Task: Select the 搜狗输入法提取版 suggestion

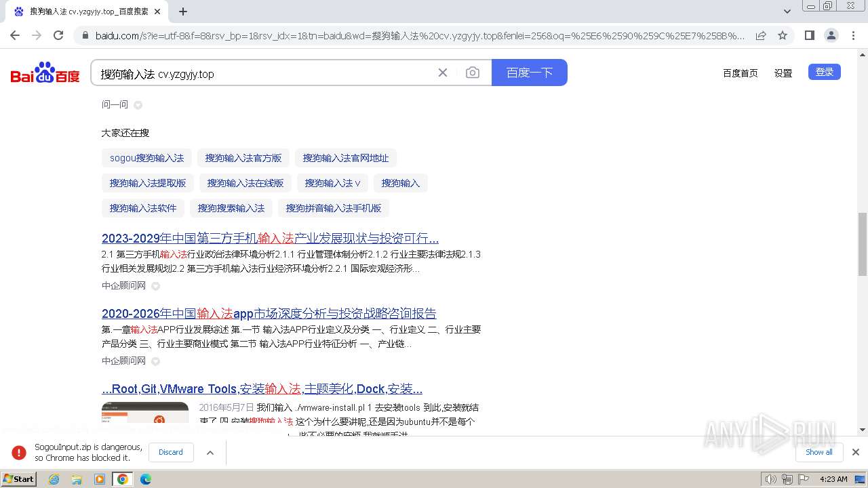Action: pos(148,183)
